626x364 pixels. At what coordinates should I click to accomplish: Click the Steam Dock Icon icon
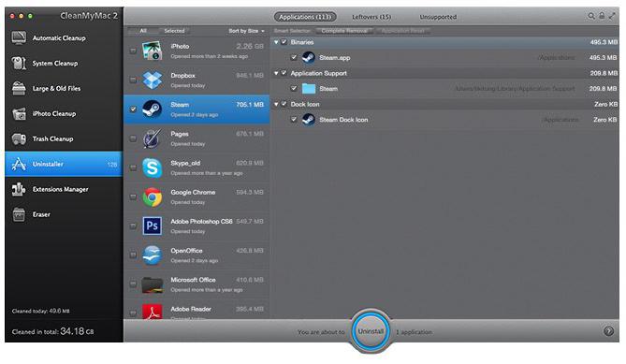pyautogui.click(x=308, y=120)
